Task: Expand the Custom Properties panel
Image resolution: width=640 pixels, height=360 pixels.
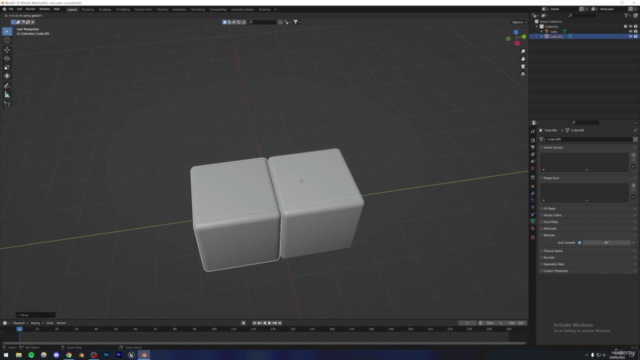Action: click(x=555, y=271)
